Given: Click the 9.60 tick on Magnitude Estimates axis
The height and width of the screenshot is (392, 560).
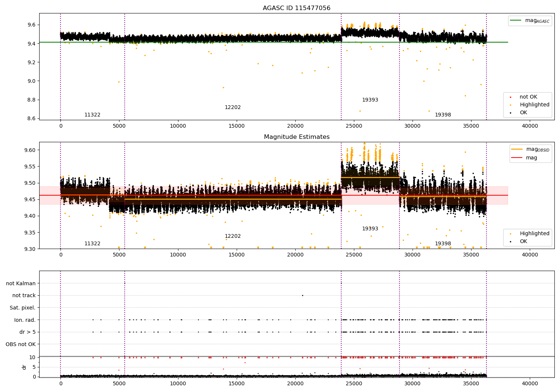Looking at the screenshot, I should tap(30, 150).
